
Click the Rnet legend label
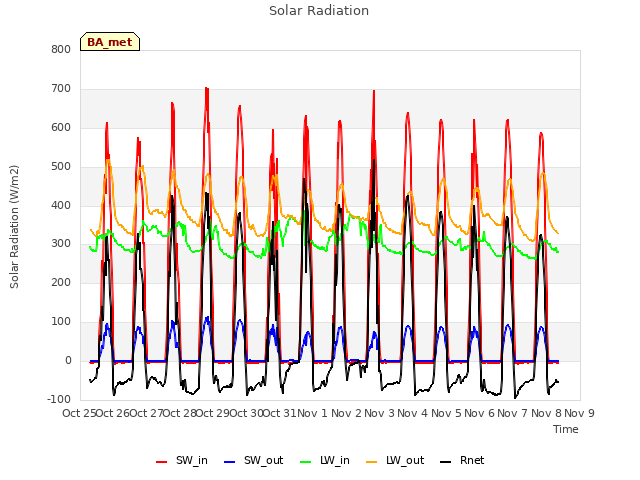pyautogui.click(x=472, y=460)
